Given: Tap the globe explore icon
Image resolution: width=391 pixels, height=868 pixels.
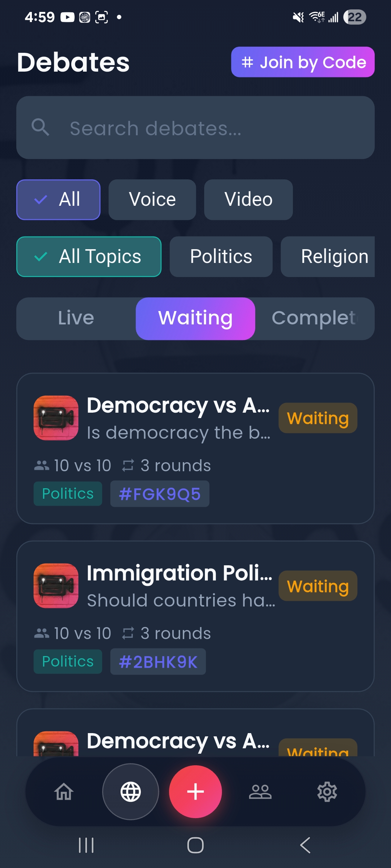Looking at the screenshot, I should (x=131, y=792).
